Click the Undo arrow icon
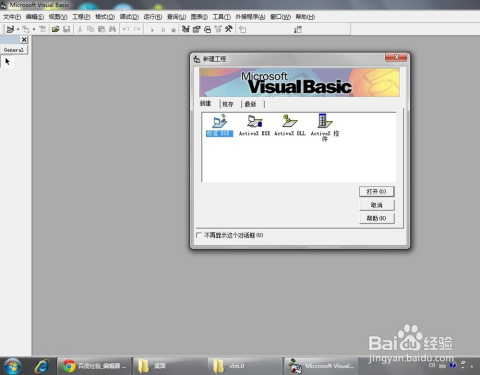The image size is (480, 375). (126, 29)
